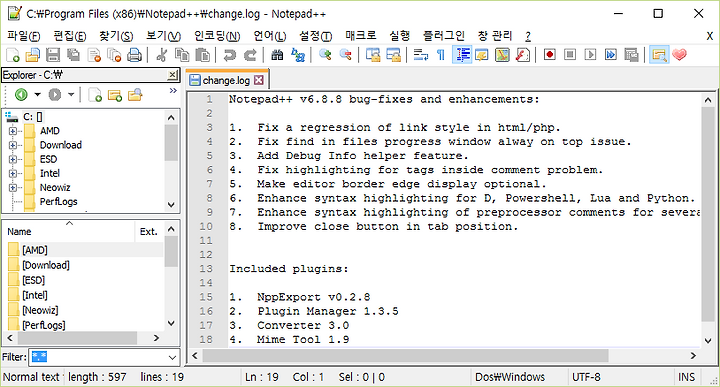Toggle the indent guide toolbar button
Viewport: 720px width, 387px height.
click(462, 55)
